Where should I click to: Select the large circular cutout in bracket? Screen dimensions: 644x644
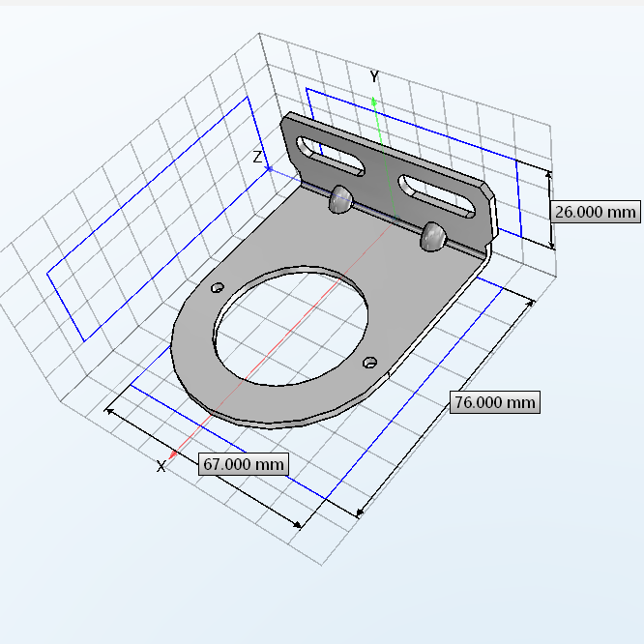(290, 327)
